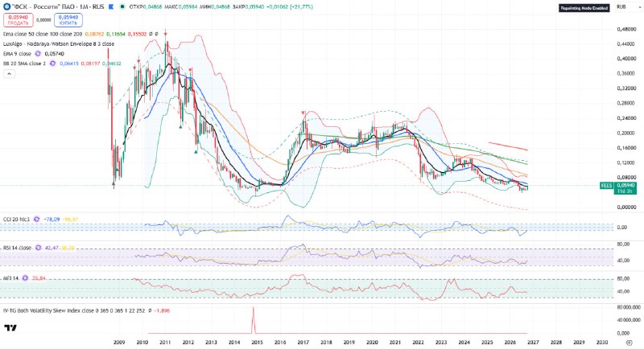Viewport: 644px width, 349px height.
Task: Select the EMA 9 close legend title
Action: coord(17,54)
